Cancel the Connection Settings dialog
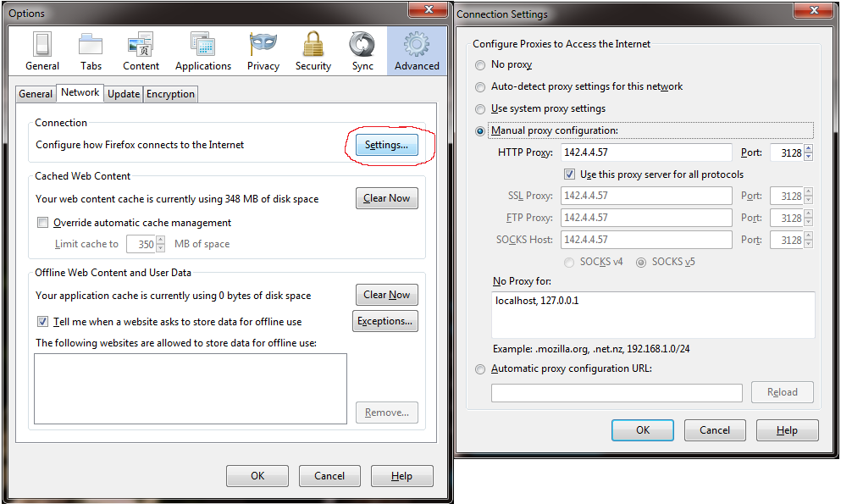This screenshot has height=504, width=841. [x=715, y=430]
